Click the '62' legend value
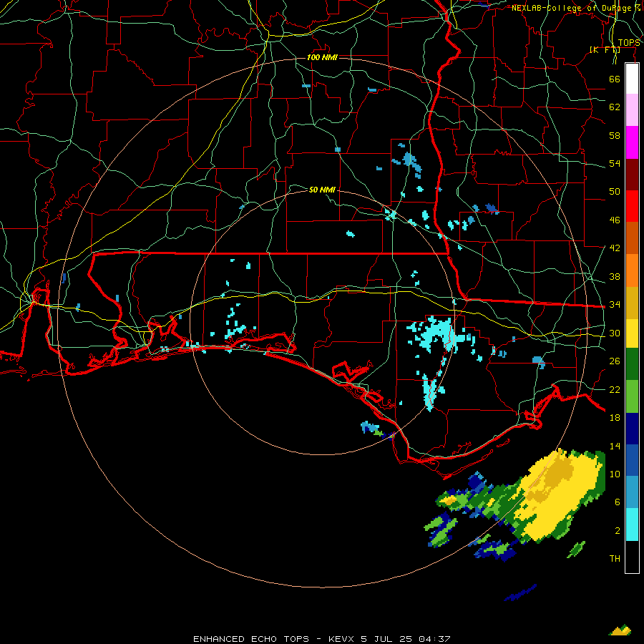644x644 pixels. pos(615,107)
